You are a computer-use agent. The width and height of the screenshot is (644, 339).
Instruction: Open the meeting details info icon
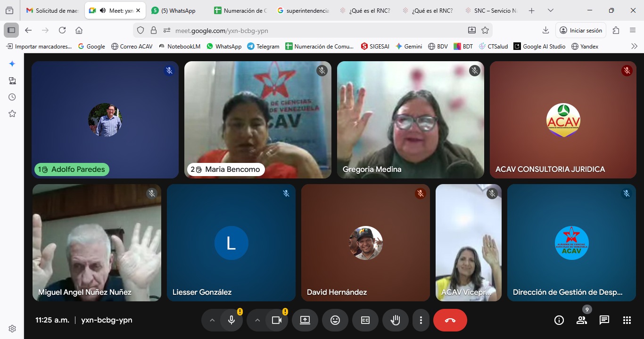[559, 320]
